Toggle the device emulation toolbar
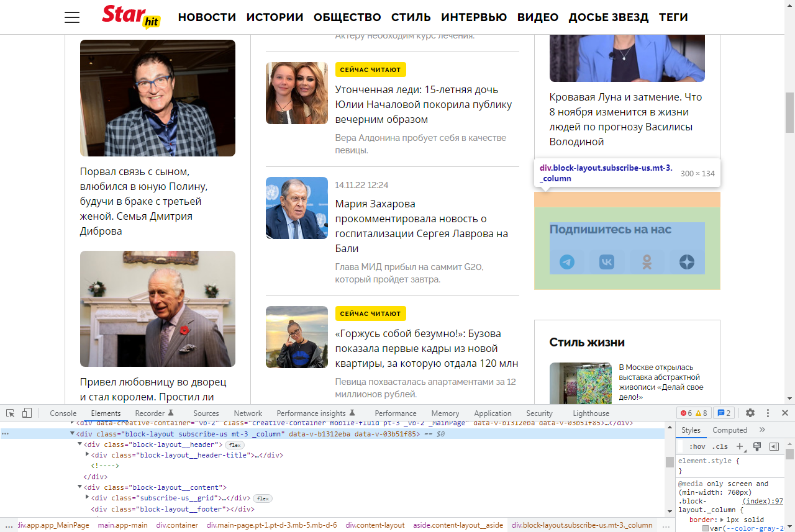 [25, 412]
